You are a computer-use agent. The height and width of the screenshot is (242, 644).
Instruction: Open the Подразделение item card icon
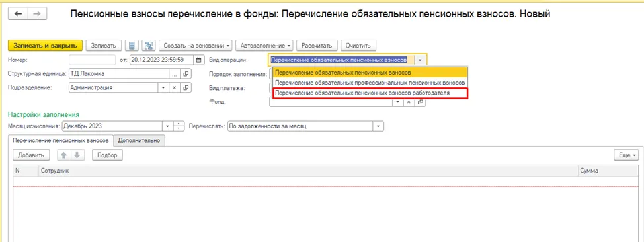click(185, 88)
